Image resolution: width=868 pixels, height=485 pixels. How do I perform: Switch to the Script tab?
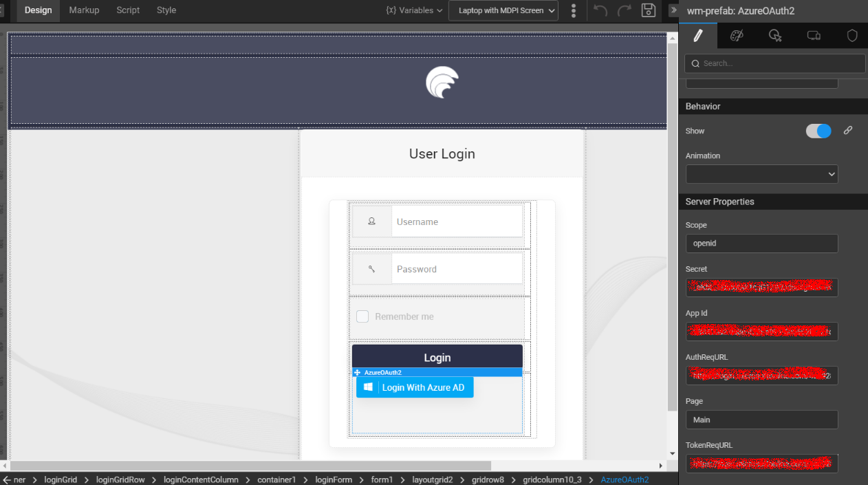pos(128,10)
